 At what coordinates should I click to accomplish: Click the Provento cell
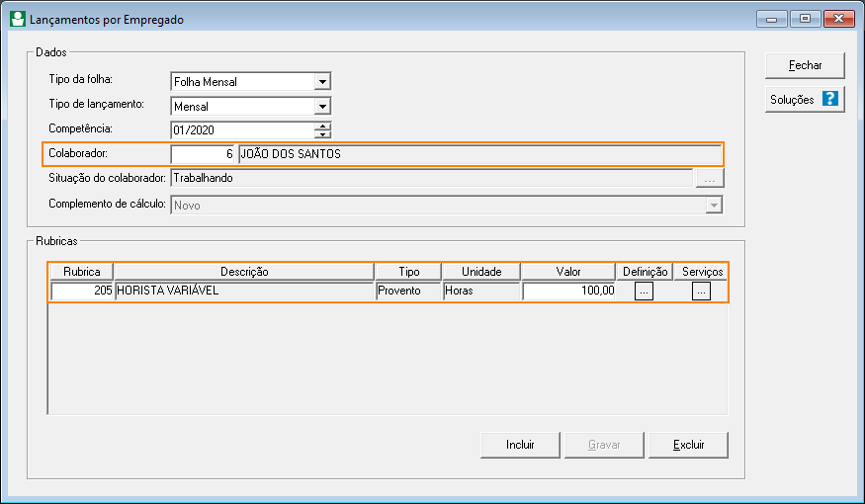(x=409, y=291)
